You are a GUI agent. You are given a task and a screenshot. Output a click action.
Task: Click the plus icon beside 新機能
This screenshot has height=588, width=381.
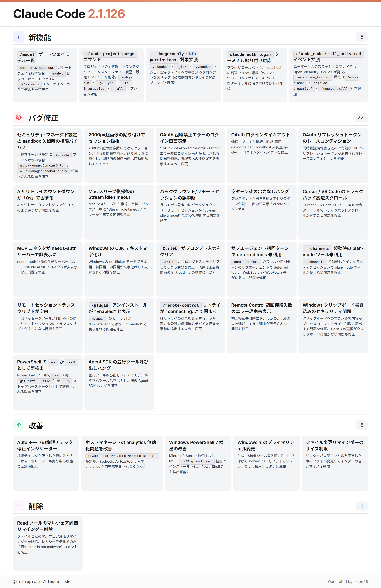pos(19,37)
